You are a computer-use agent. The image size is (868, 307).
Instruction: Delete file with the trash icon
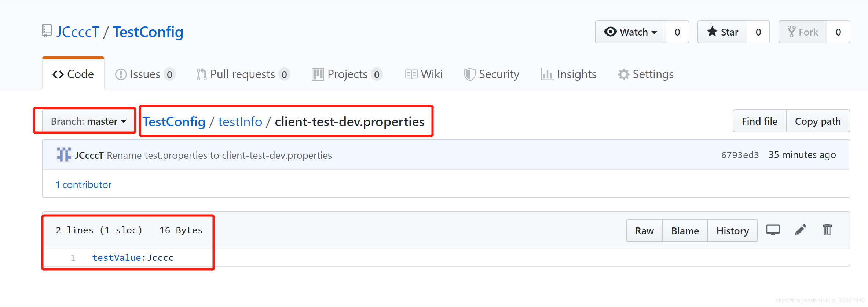coord(827,230)
